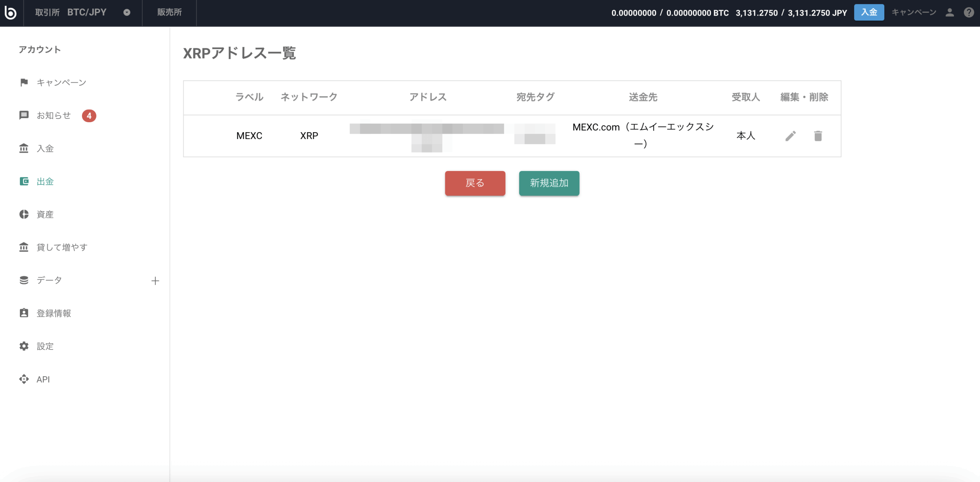Open 入金 deposit in the sidebar
This screenshot has height=482, width=980.
[x=45, y=148]
